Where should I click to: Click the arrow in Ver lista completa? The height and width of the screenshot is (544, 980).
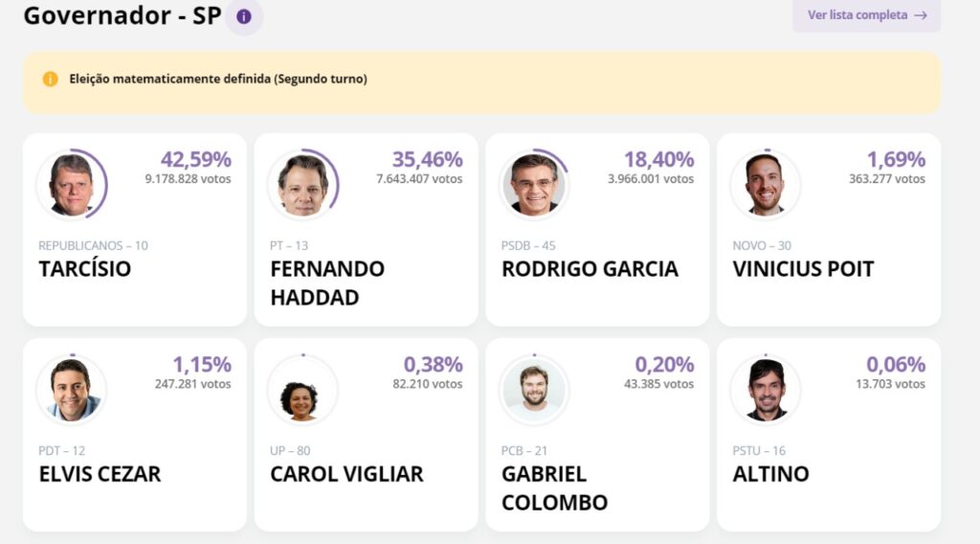[921, 15]
